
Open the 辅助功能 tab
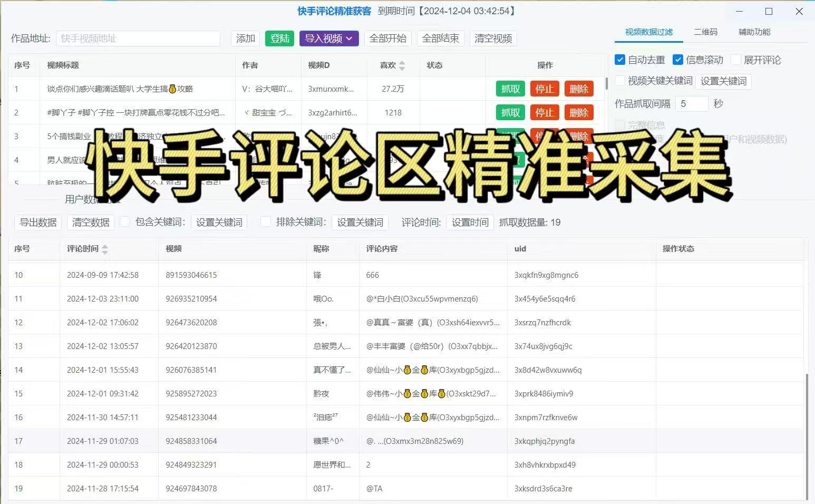tap(754, 32)
